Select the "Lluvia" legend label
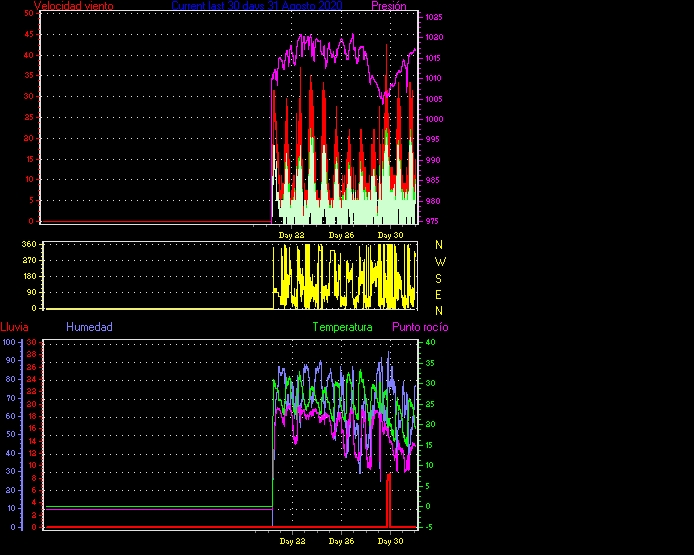The image size is (694, 555). point(14,327)
